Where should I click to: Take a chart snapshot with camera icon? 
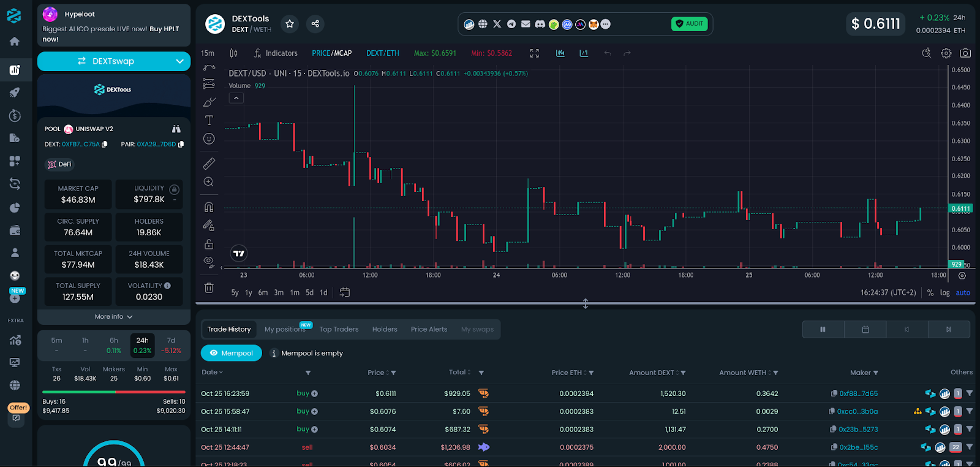point(965,53)
